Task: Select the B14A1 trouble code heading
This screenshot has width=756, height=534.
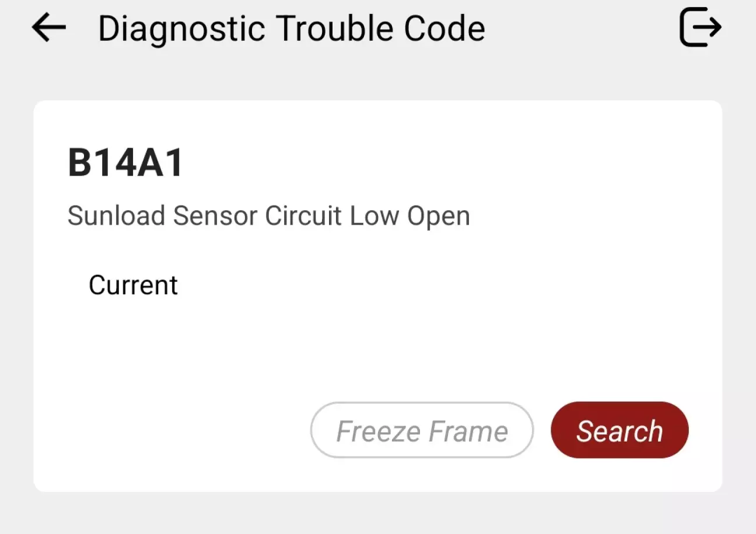Action: click(x=126, y=164)
